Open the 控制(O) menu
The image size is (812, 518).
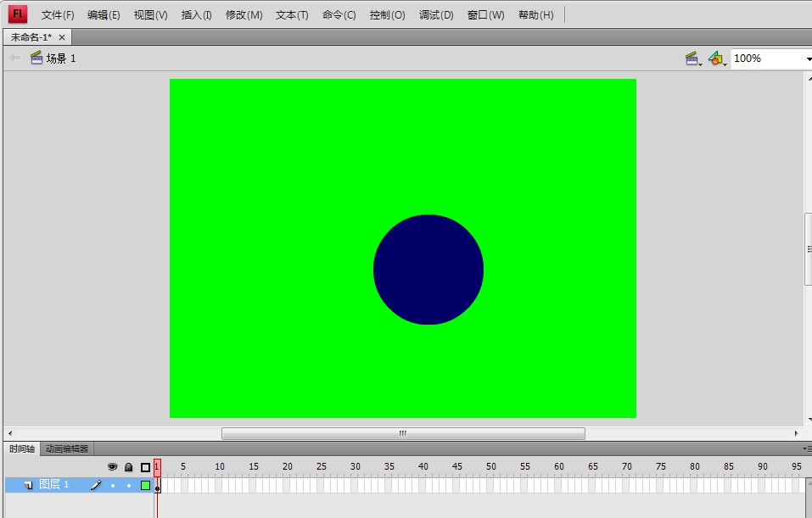coord(388,15)
